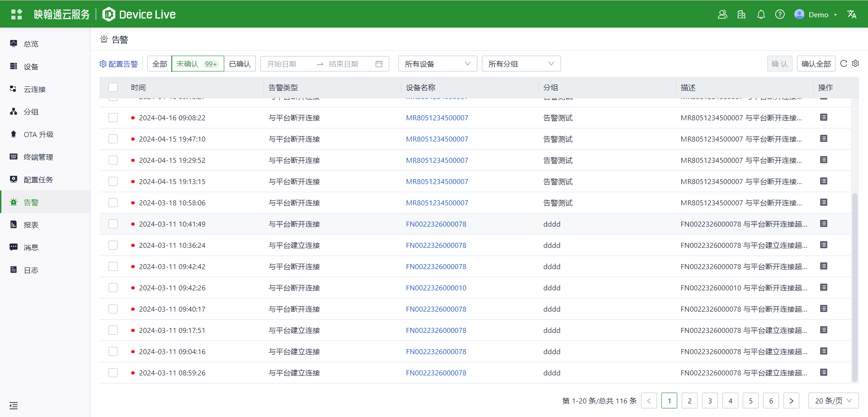View details for 2024-03-18 10:58:06 alarm

pyautogui.click(x=824, y=202)
